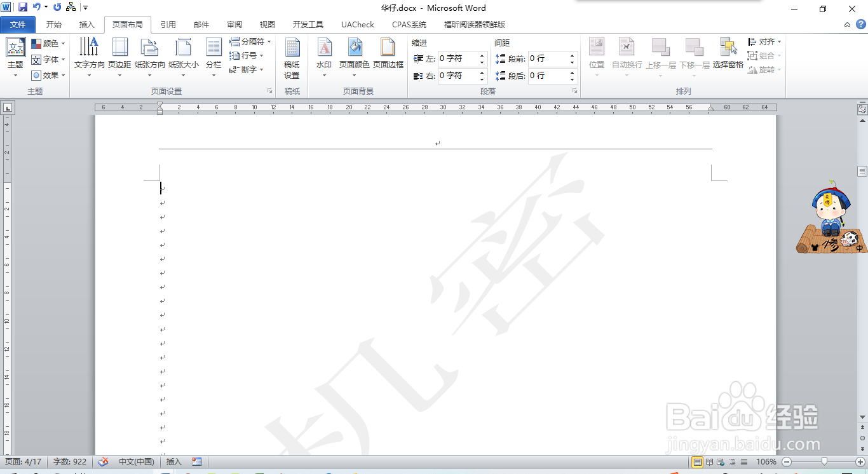This screenshot has width=868, height=474.
Task: Open the Watermark (水印) menu
Action: [324, 57]
